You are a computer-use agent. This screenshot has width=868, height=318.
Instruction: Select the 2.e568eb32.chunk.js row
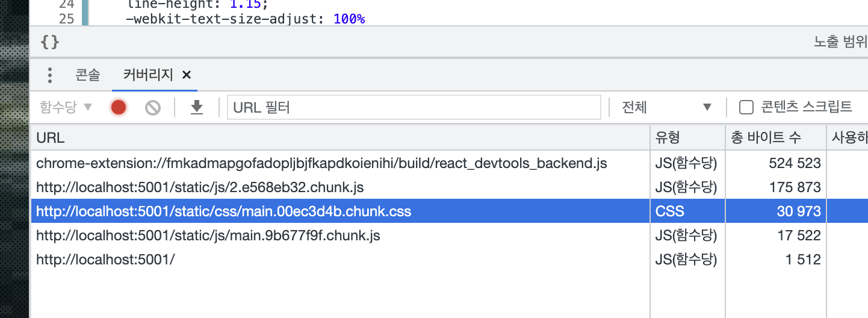(x=450, y=187)
